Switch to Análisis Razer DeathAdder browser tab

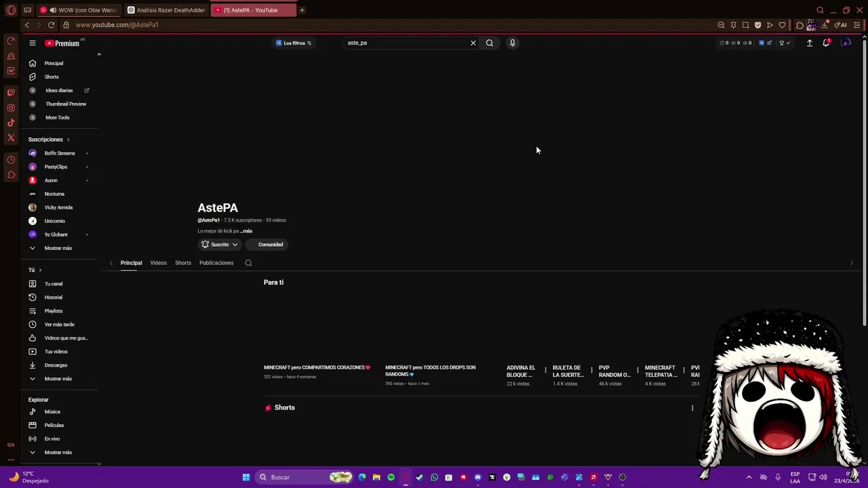(x=167, y=10)
